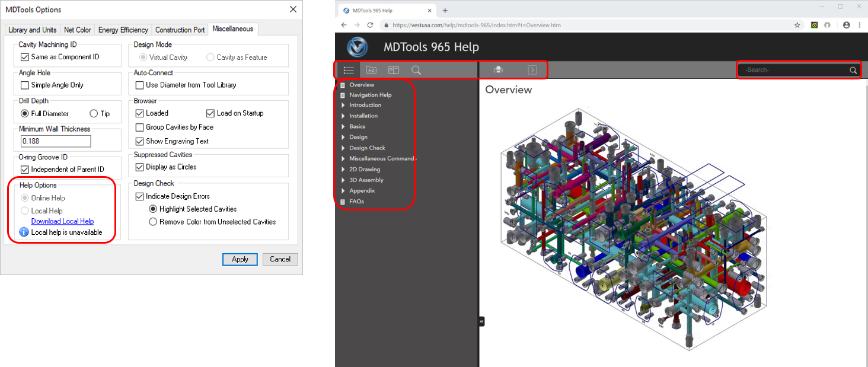
Task: Select Highlight Selected Cavities option
Action: pyautogui.click(x=153, y=209)
